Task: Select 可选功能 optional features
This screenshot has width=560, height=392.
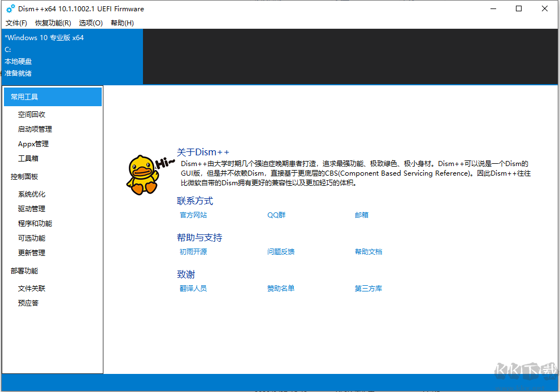Action: point(31,238)
